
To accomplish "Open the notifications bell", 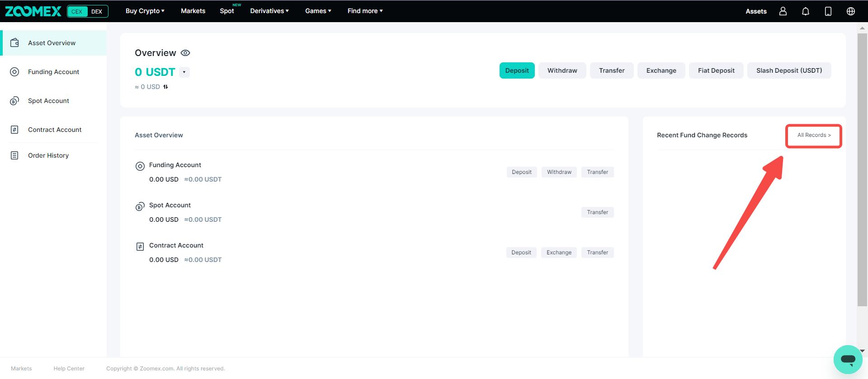I will [x=806, y=11].
